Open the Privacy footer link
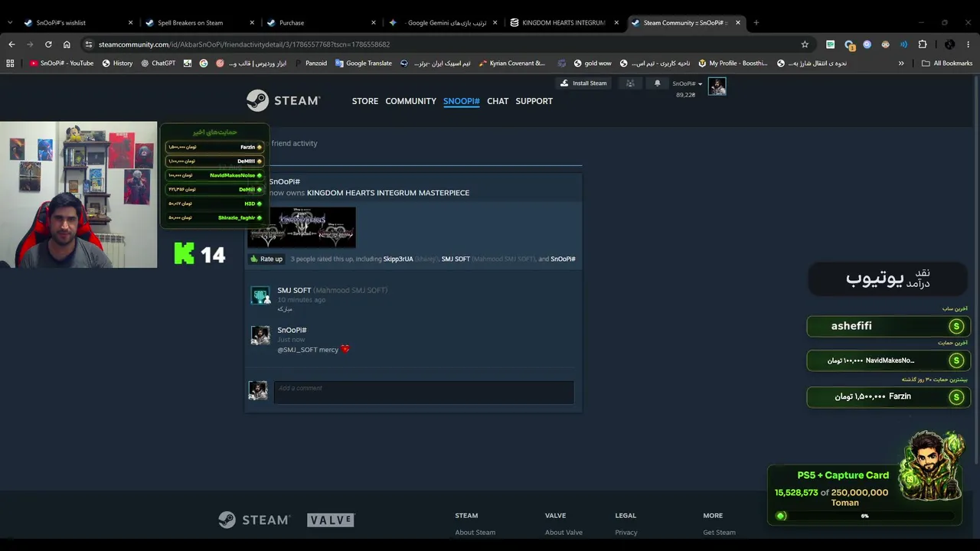980x551 pixels. coord(626,533)
